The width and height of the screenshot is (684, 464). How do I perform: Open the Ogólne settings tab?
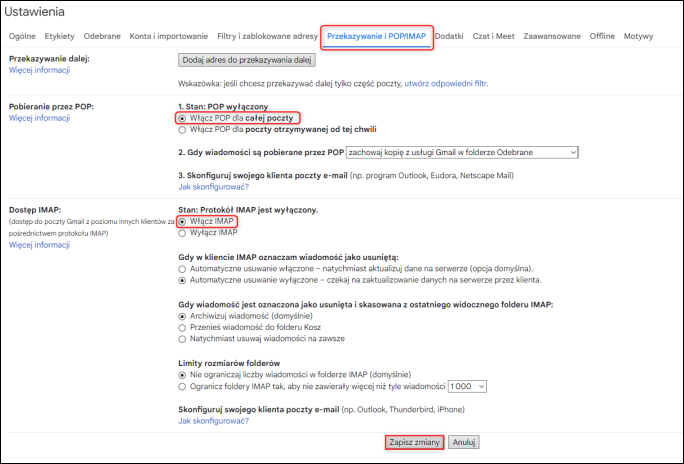tap(22, 36)
